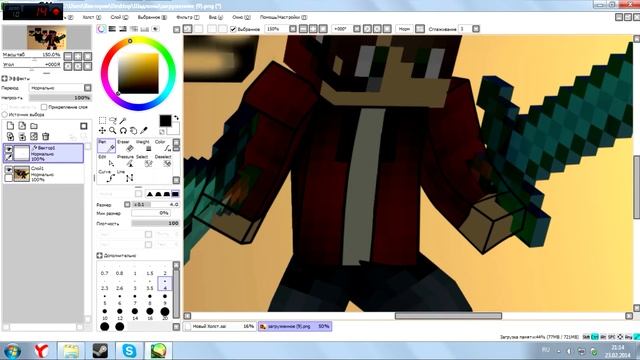Image resolution: width=640 pixels, height=360 pixels.
Task: Select the Line tool
Action: (x=125, y=176)
